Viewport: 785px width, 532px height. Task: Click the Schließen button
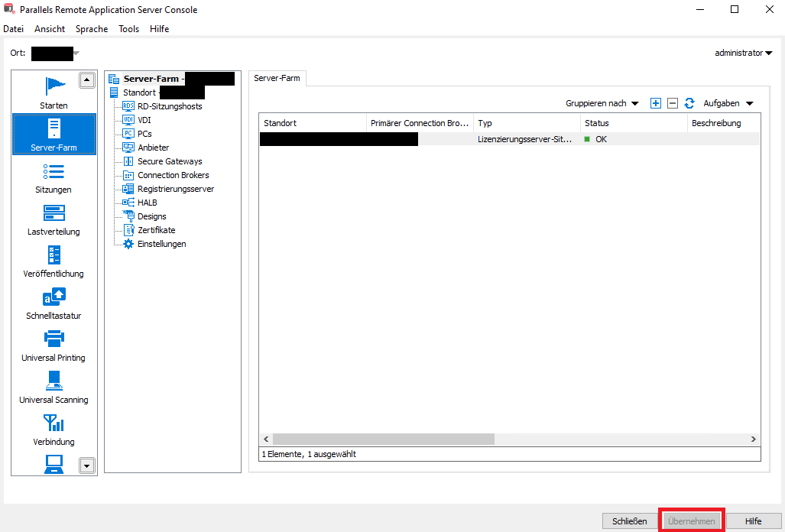[629, 521]
